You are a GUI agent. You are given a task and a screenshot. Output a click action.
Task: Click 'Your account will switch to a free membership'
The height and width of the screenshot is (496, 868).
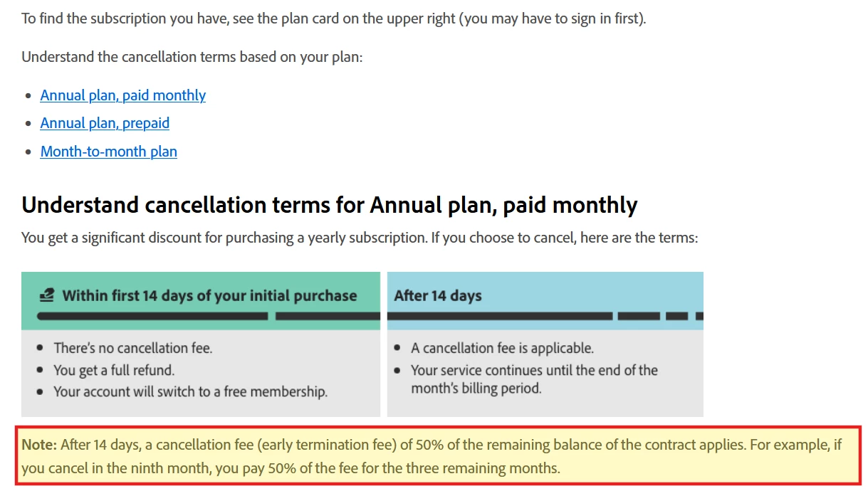coord(190,391)
